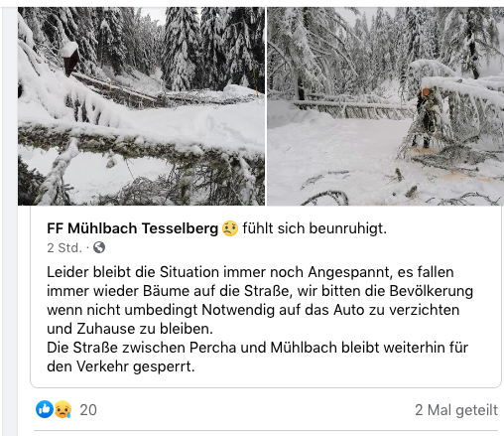
Task: Click the Percha und Mühlbach road closure sentence
Action: 257,357
